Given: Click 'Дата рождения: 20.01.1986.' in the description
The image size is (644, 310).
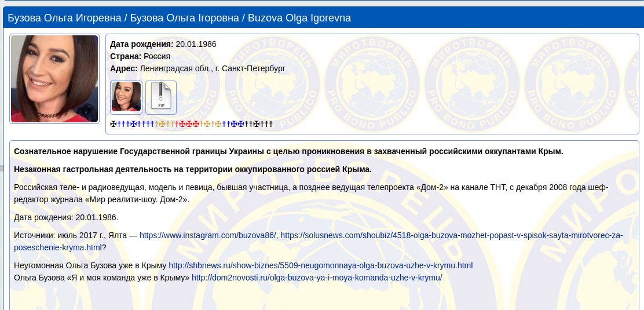Looking at the screenshot, I should coord(66,217).
